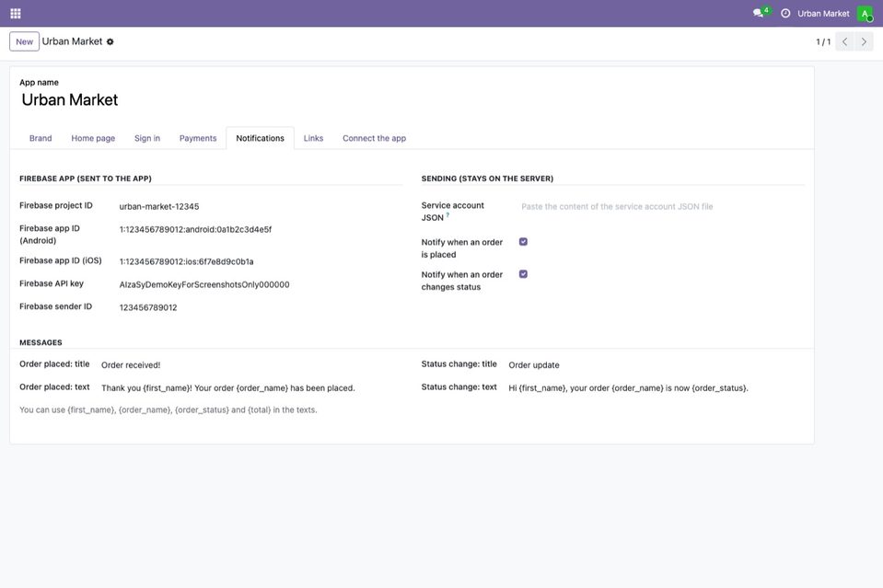Go to the previous record arrow
This screenshot has width=883, height=588.
[844, 41]
